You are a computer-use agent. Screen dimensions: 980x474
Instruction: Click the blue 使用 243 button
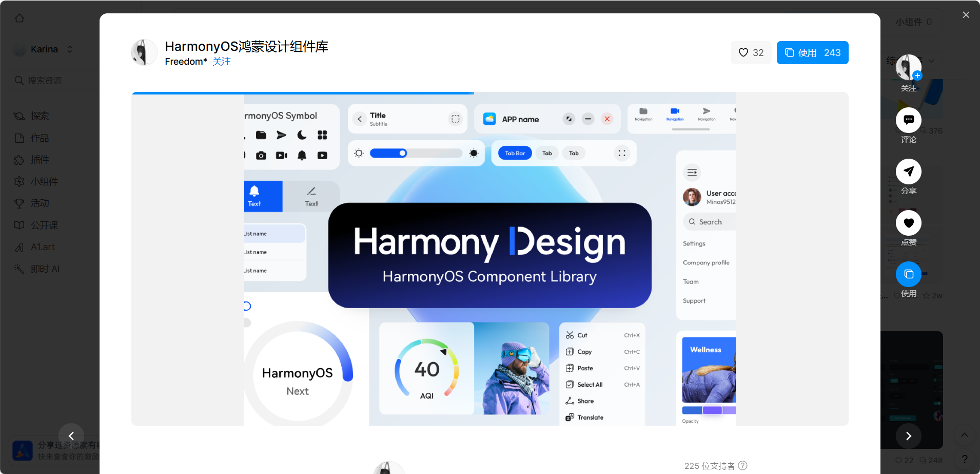pos(812,52)
